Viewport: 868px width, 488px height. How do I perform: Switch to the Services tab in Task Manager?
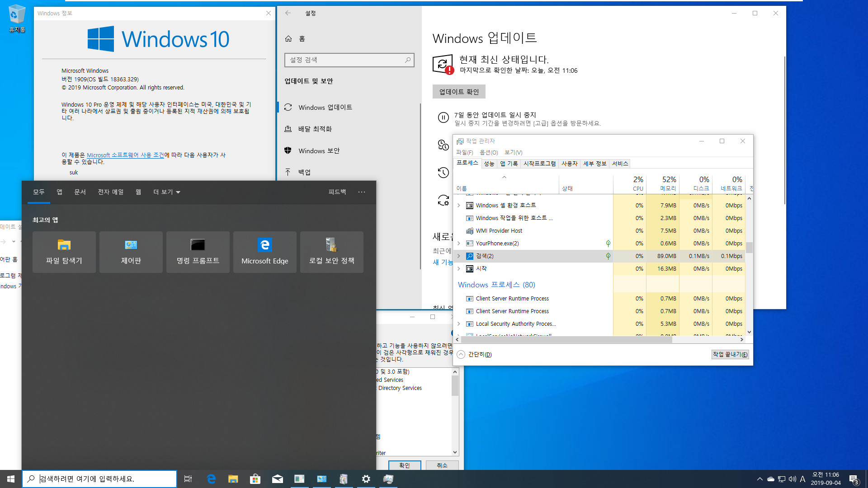click(620, 164)
